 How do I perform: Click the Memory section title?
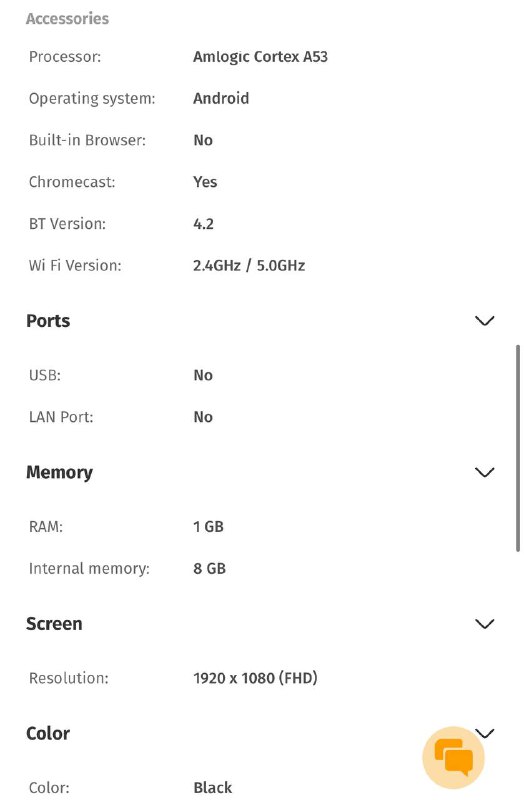60,472
